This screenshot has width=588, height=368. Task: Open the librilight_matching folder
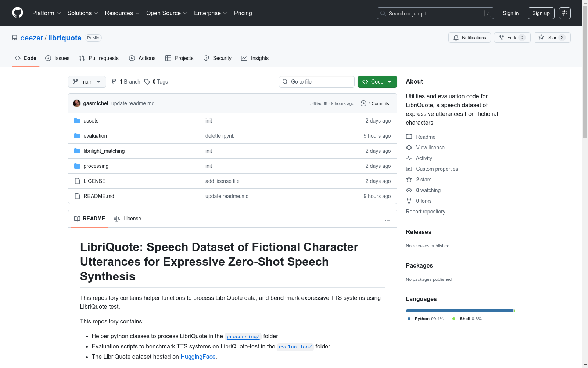(x=104, y=151)
